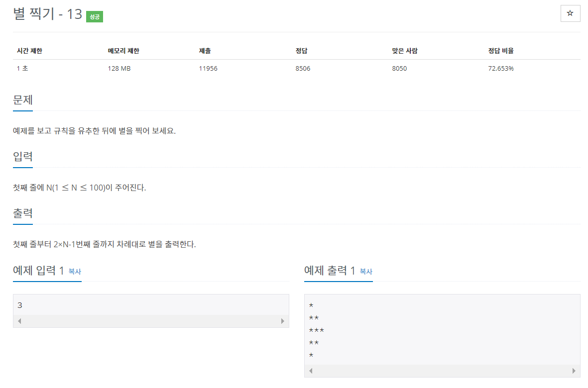Click right scroll arrow in example output box
The image size is (588, 388).
(x=574, y=371)
